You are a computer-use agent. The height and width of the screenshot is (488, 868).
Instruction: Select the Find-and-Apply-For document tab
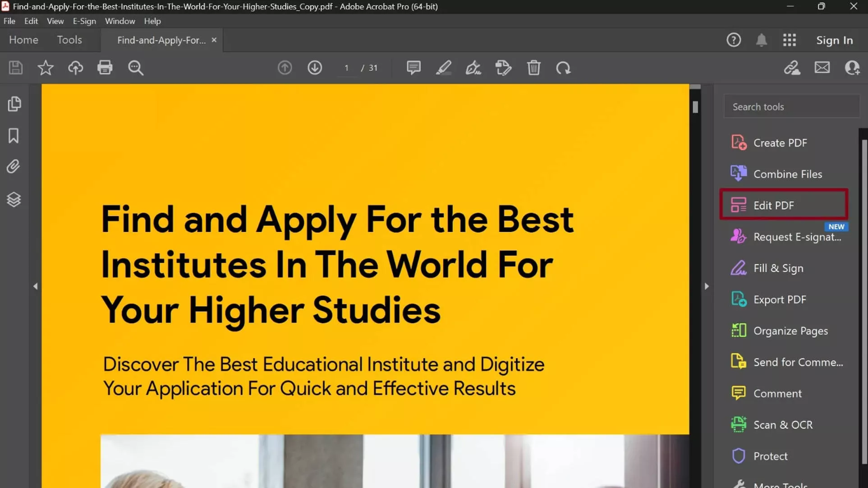pyautogui.click(x=161, y=40)
